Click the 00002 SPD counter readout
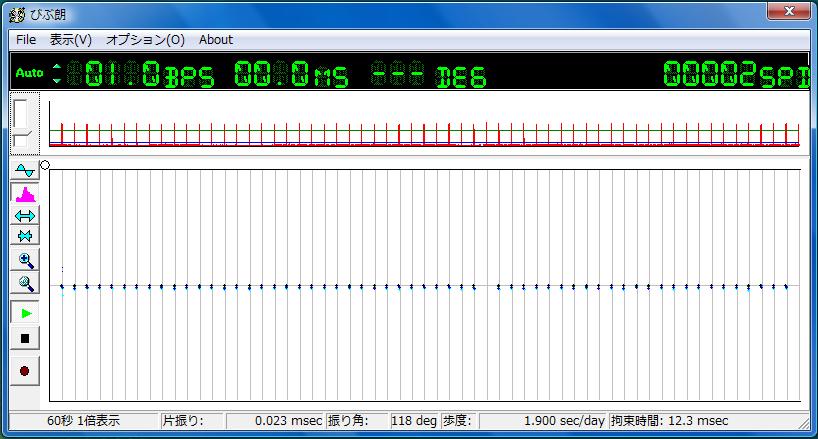This screenshot has height=439, width=818. (736, 74)
